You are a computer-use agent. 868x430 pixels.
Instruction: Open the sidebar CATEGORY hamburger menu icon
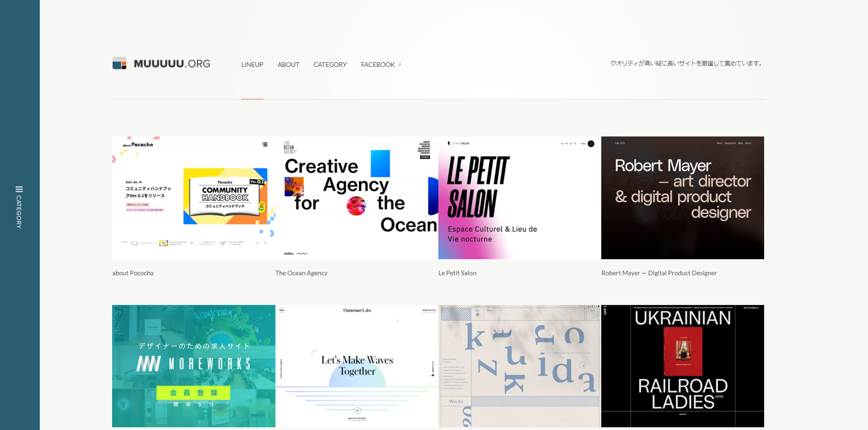pos(19,190)
